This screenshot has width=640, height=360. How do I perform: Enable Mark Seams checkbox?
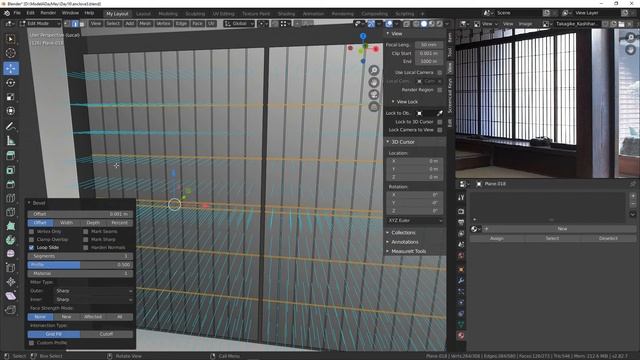click(86, 231)
